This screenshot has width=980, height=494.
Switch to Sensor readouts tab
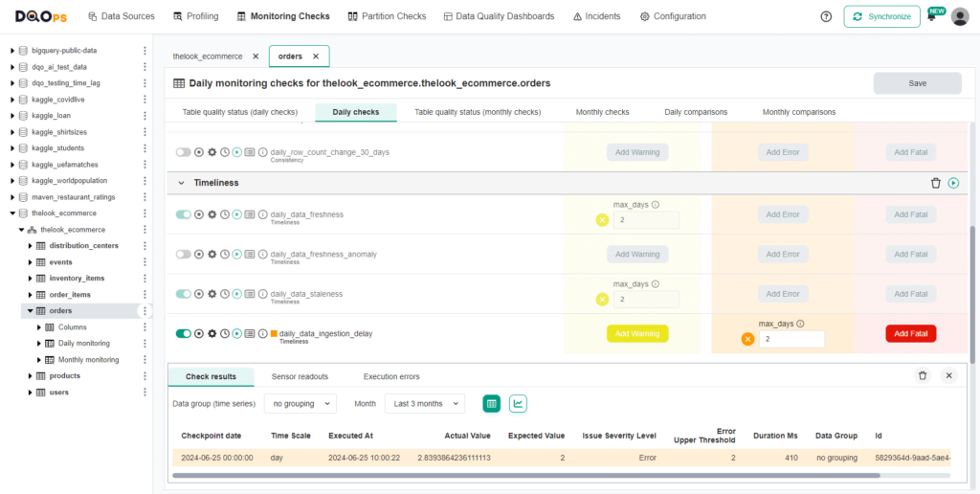(x=300, y=376)
